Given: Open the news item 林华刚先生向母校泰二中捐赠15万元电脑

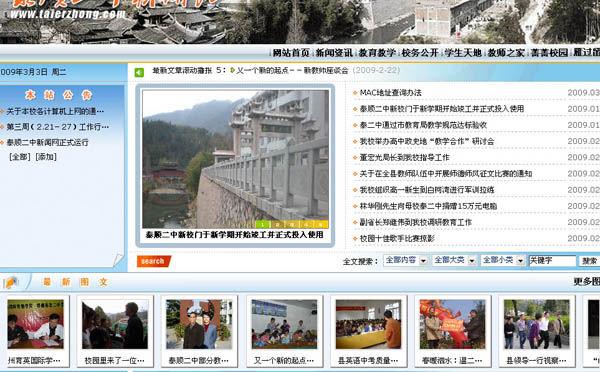Looking at the screenshot, I should point(428,206).
